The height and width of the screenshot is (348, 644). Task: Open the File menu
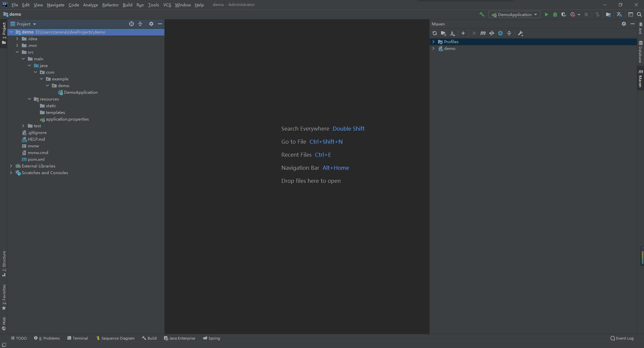(15, 5)
